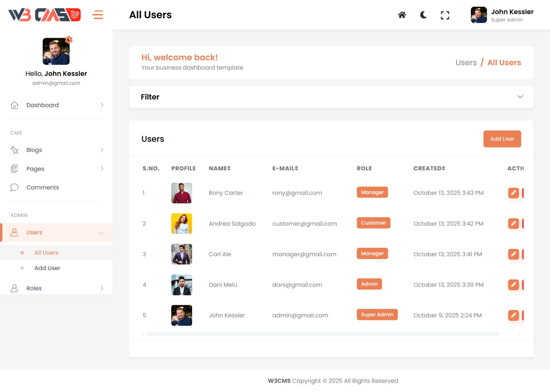Image resolution: width=550 pixels, height=392 pixels.
Task: Click the edit pencil icon for Dani Melu
Action: pyautogui.click(x=513, y=285)
